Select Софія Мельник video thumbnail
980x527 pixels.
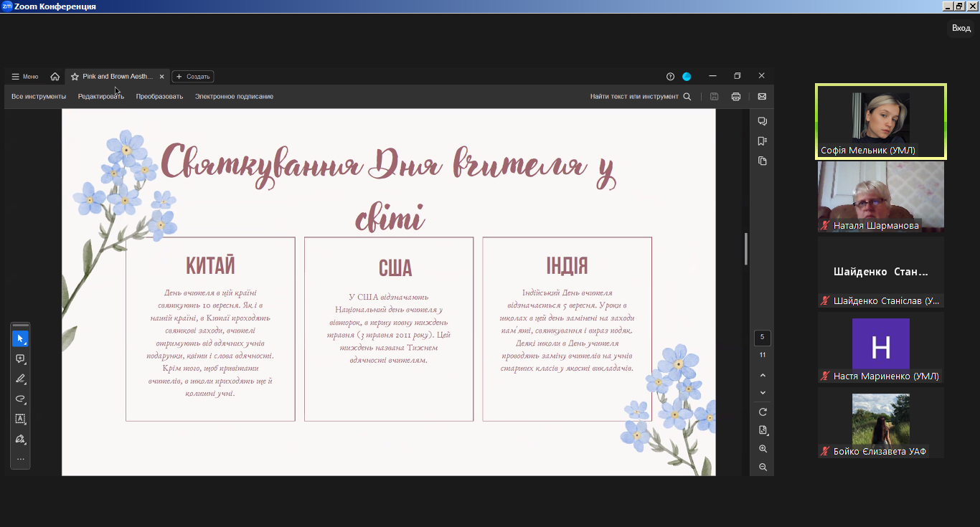click(x=881, y=120)
